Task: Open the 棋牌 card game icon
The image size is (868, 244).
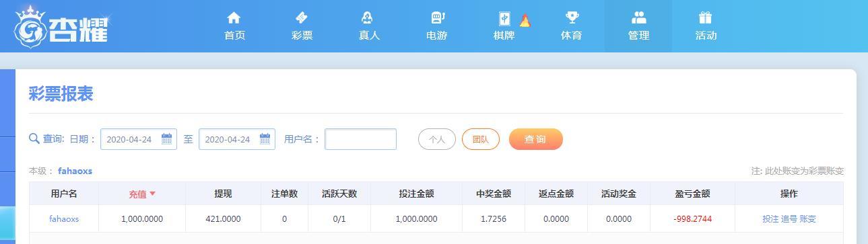Action: click(504, 18)
